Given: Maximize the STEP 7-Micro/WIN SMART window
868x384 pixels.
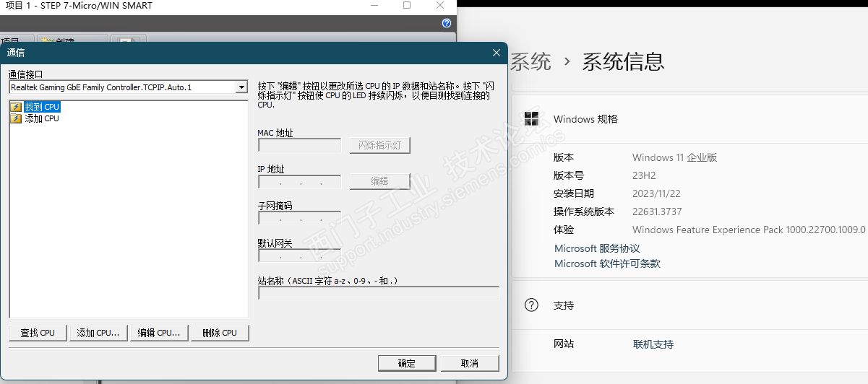Looking at the screenshot, I should (407, 6).
